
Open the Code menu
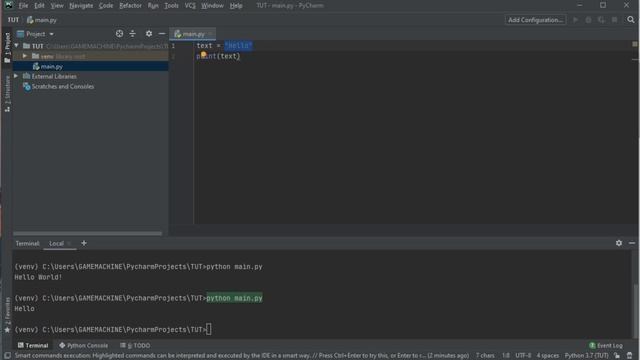coord(106,6)
